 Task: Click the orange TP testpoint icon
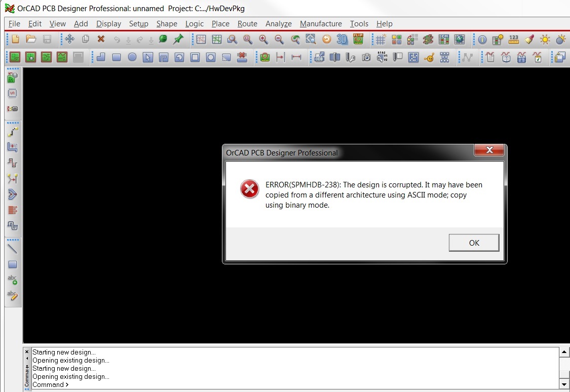[x=429, y=57]
